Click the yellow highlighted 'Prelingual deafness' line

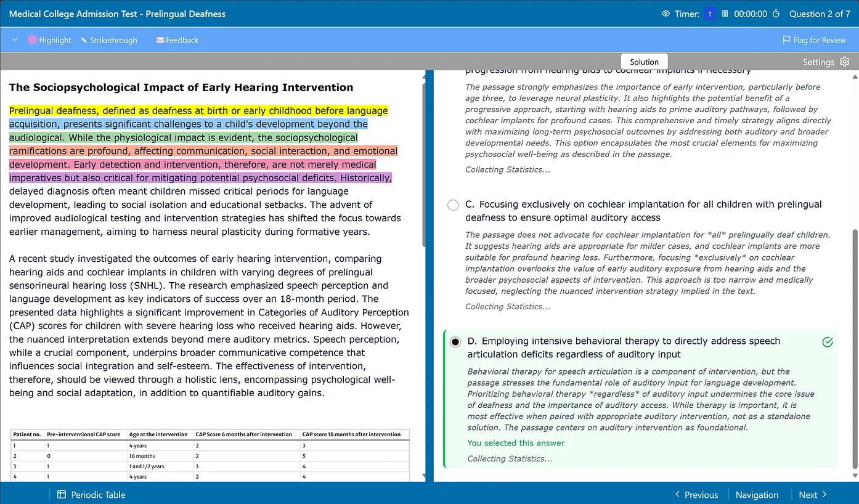[x=198, y=111]
